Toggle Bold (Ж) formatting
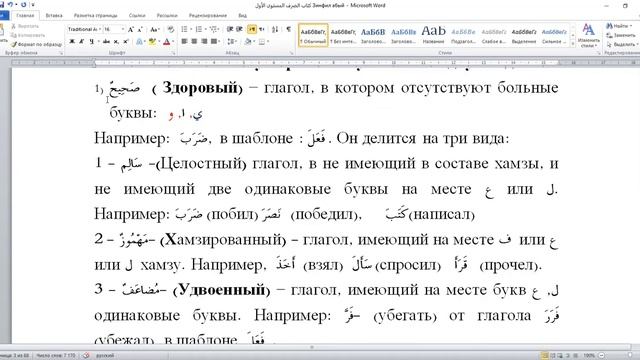This screenshot has height=360, width=640. (72, 41)
